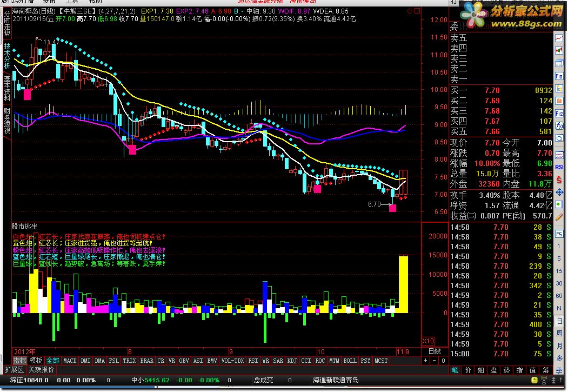Click the orange 自 self-selected stocks icon
568x392 pixels.
(x=559, y=101)
